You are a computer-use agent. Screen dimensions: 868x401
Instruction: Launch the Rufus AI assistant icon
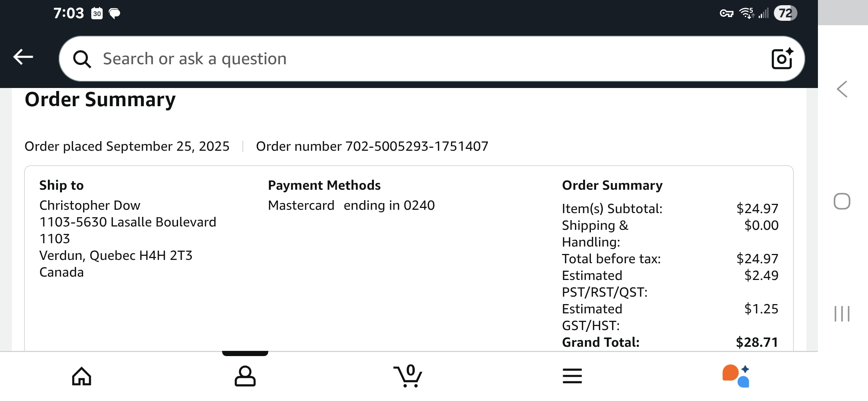(x=736, y=376)
